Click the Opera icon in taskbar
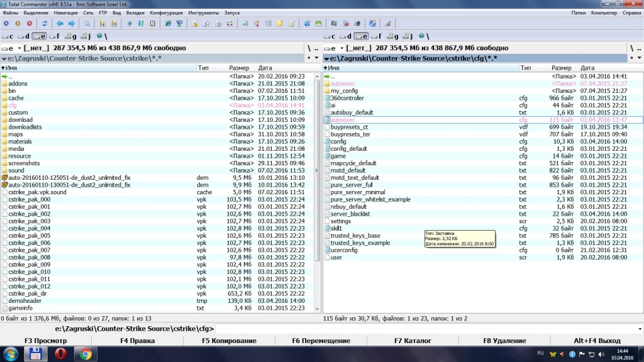Screen dimensions: 644x362 60,354
